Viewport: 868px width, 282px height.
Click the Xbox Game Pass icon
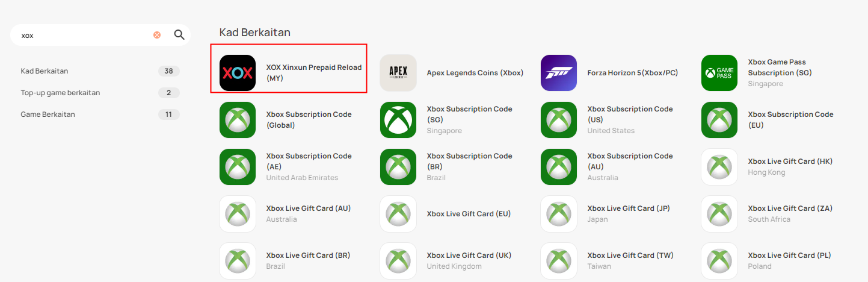[719, 73]
